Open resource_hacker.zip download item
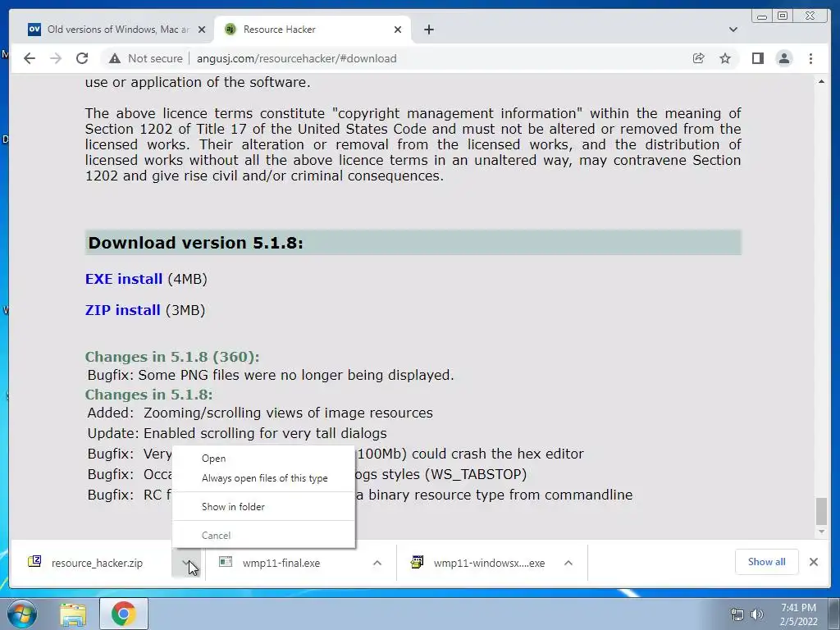The image size is (840, 630). pos(97,563)
